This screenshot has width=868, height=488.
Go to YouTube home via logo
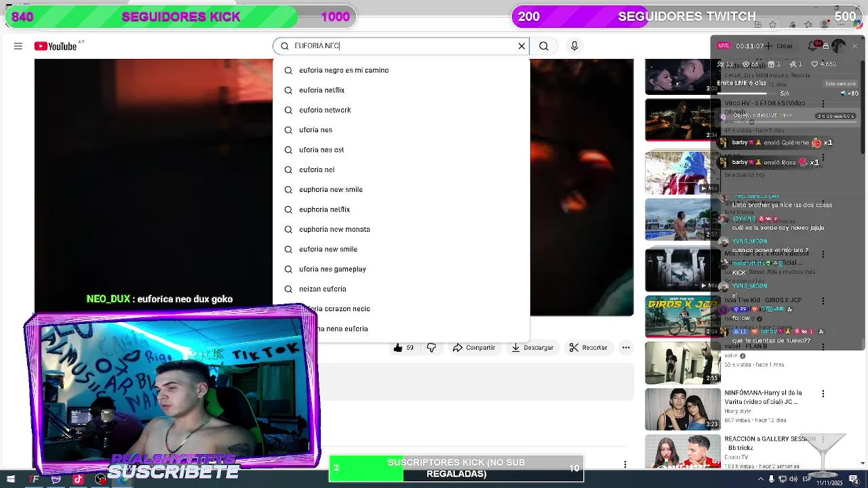pos(56,46)
